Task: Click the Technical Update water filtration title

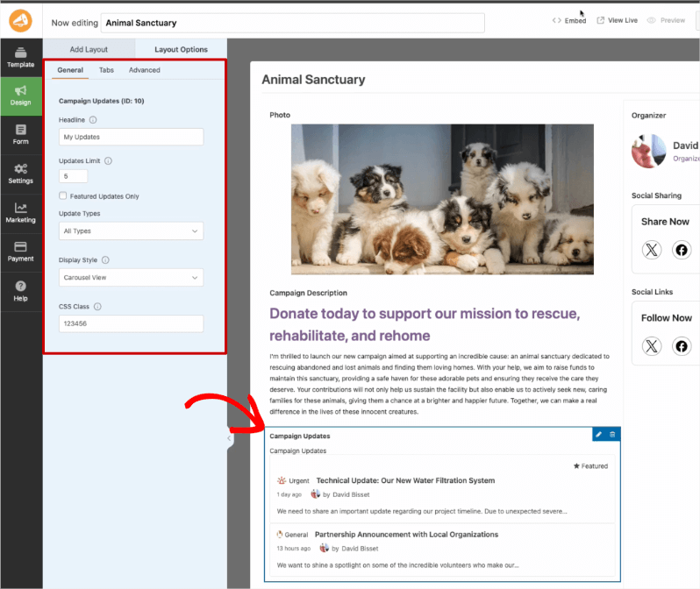Action: pos(405,480)
